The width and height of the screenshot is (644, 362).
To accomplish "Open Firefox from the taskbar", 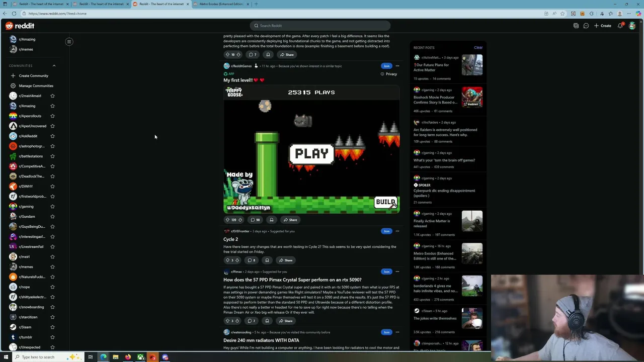I will (128, 357).
